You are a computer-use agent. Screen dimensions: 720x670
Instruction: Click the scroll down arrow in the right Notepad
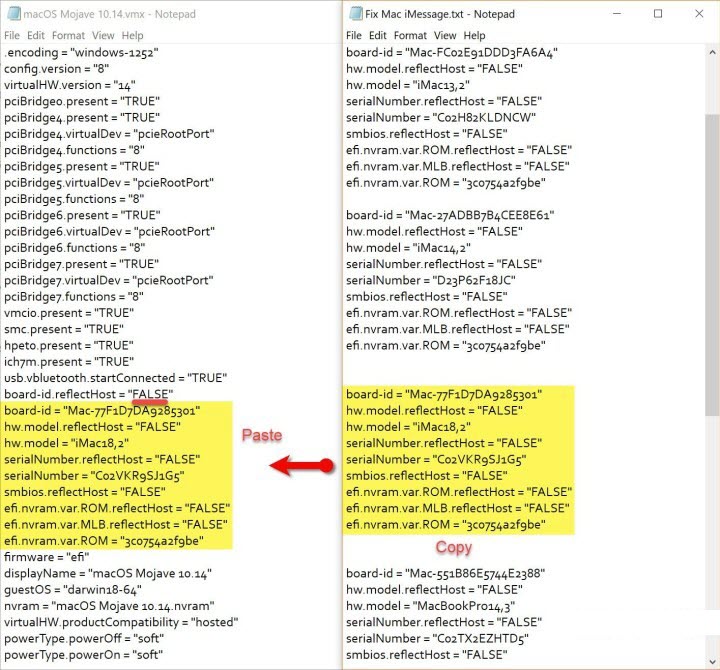pyautogui.click(x=711, y=661)
